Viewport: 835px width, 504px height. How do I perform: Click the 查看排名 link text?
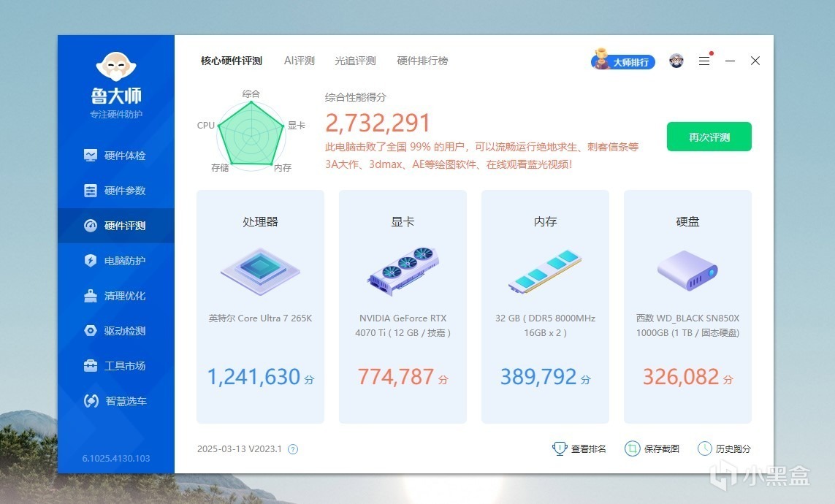coord(588,448)
